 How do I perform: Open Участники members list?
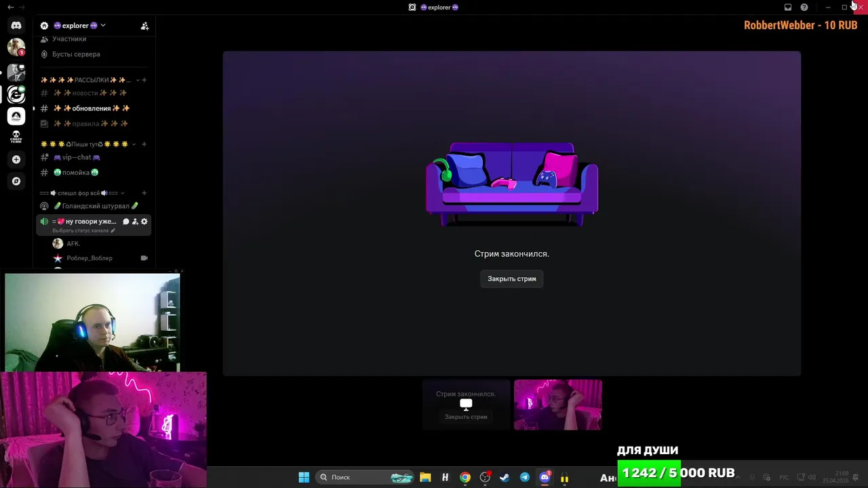tap(69, 39)
